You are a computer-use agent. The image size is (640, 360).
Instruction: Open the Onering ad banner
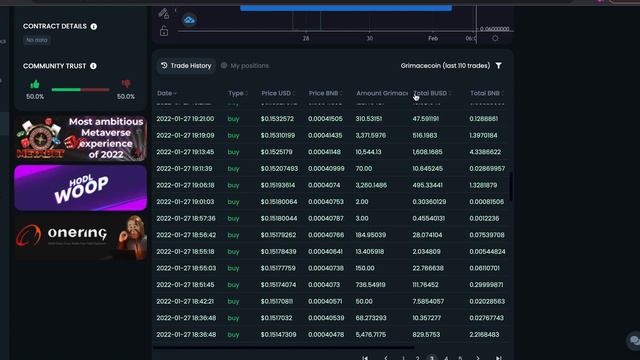point(80,238)
